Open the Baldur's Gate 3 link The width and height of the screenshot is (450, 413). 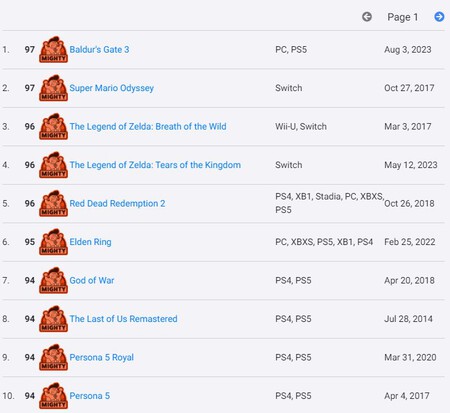pyautogui.click(x=99, y=49)
